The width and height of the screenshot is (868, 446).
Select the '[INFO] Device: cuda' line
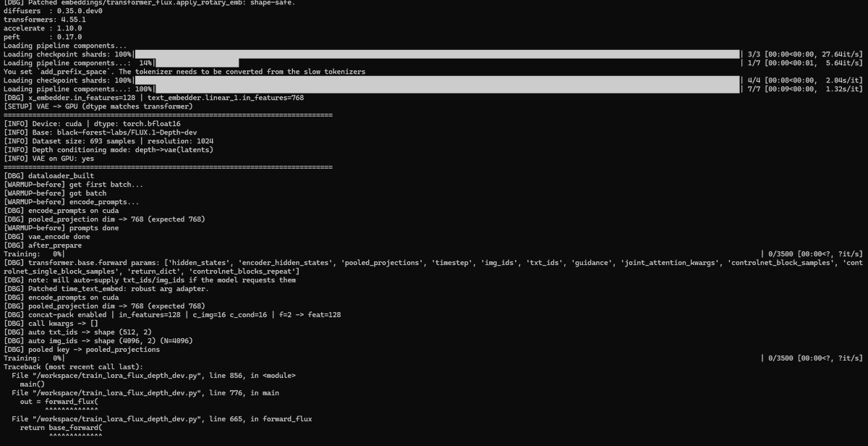pos(92,124)
